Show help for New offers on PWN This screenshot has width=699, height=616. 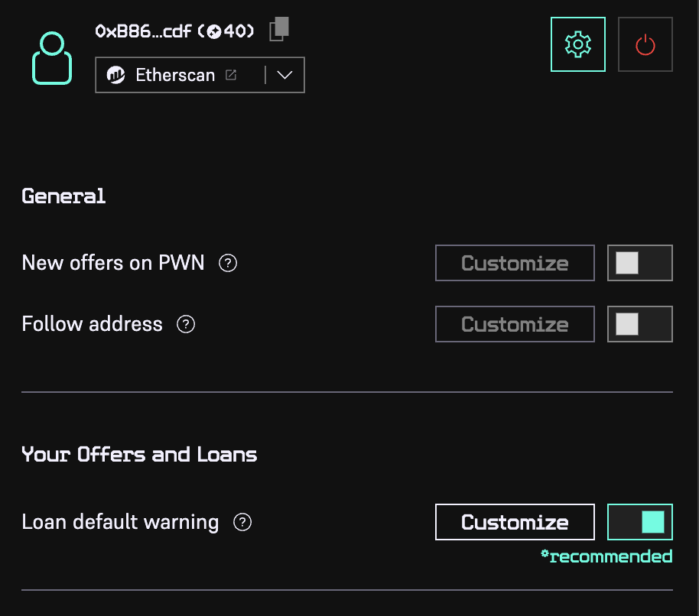point(228,263)
